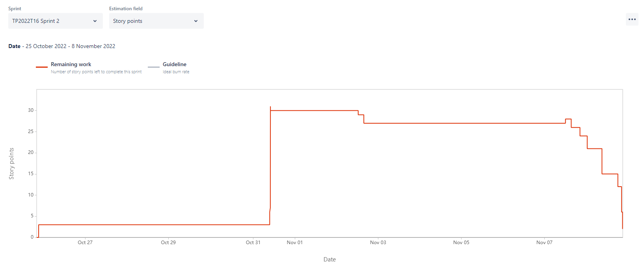Image resolution: width=644 pixels, height=265 pixels.
Task: Select the peak point of the burndown line
Action: (x=270, y=107)
